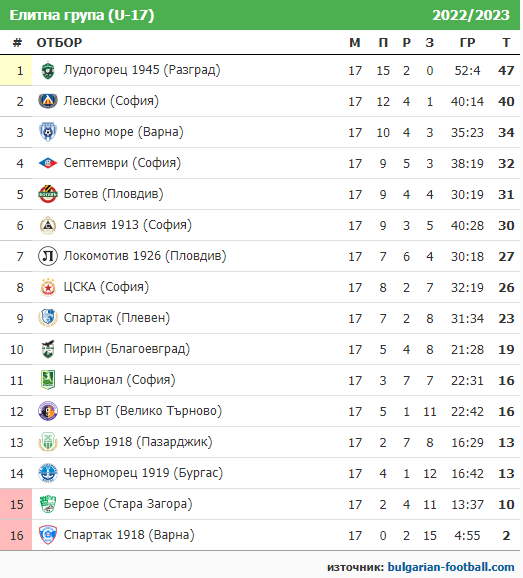This screenshot has height=578, width=523.
Task: Click the CSKA Sofia red star crest
Action: pyautogui.click(x=48, y=287)
